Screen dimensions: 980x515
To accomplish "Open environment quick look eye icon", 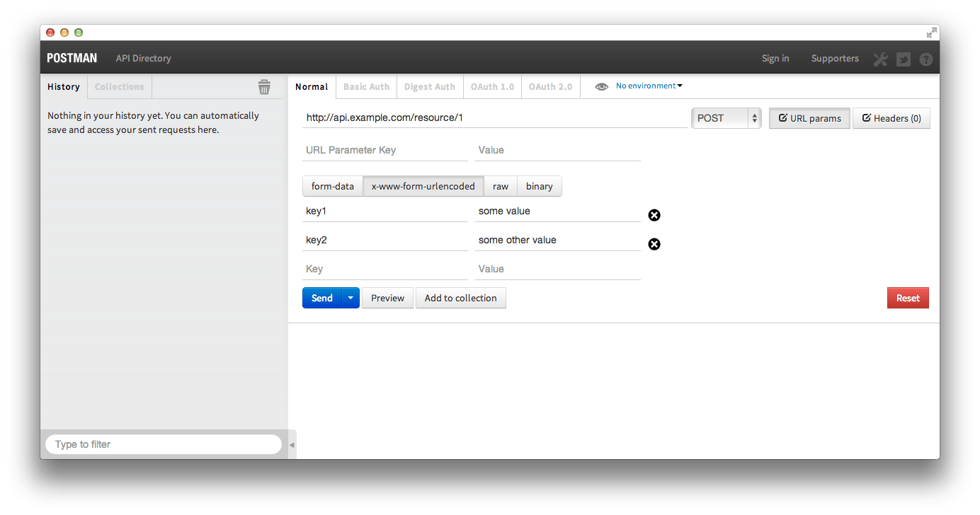I will click(602, 86).
